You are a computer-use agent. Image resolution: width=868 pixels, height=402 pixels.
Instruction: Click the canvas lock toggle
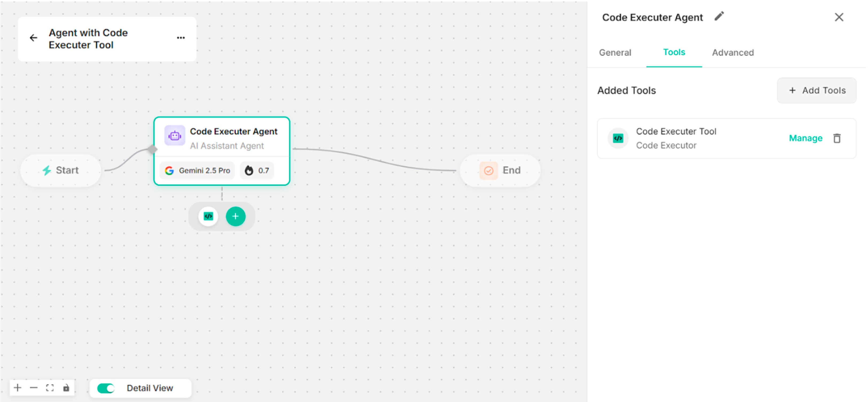66,388
